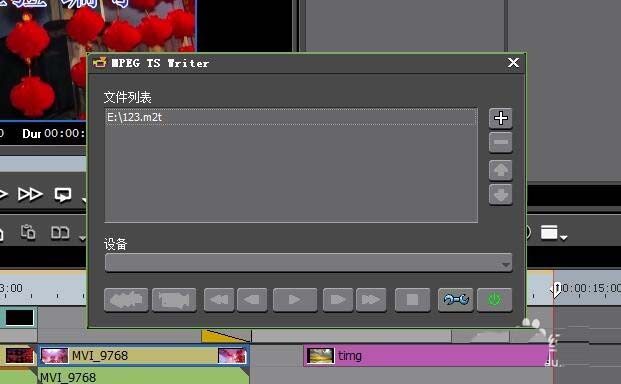621x384 pixels.
Task: Click the fast forward button in the dialog
Action: click(371, 300)
